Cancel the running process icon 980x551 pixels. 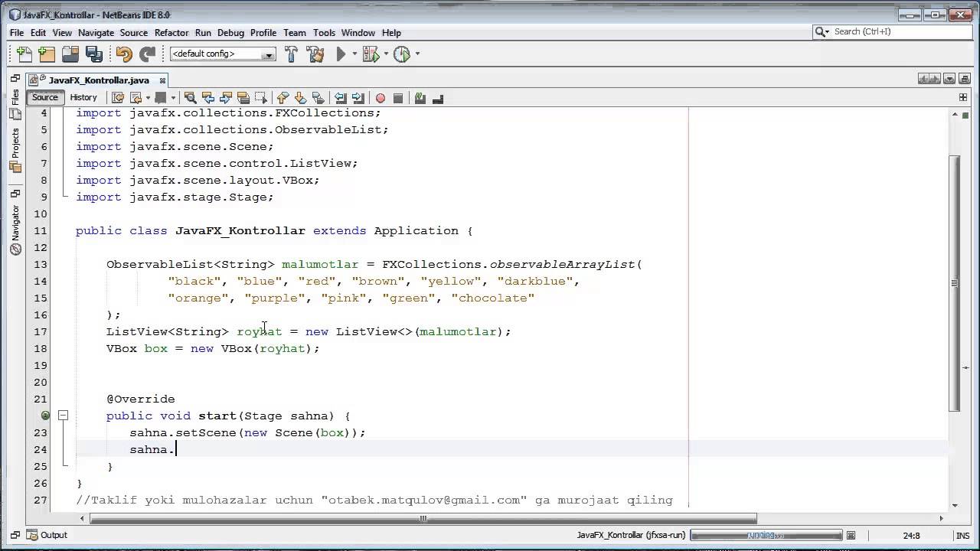click(851, 536)
